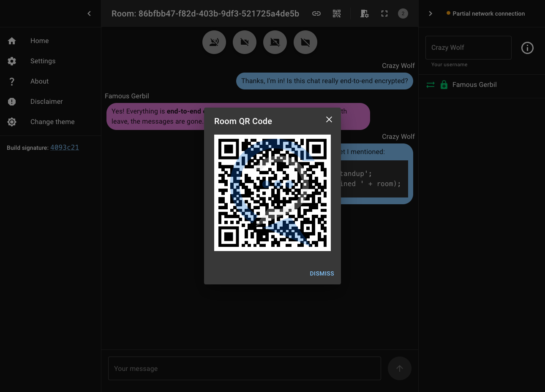Collapse the right peer list panel
The height and width of the screenshot is (392, 545).
pyautogui.click(x=431, y=14)
